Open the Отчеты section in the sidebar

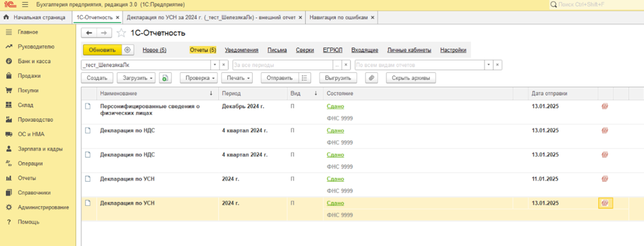27,178
